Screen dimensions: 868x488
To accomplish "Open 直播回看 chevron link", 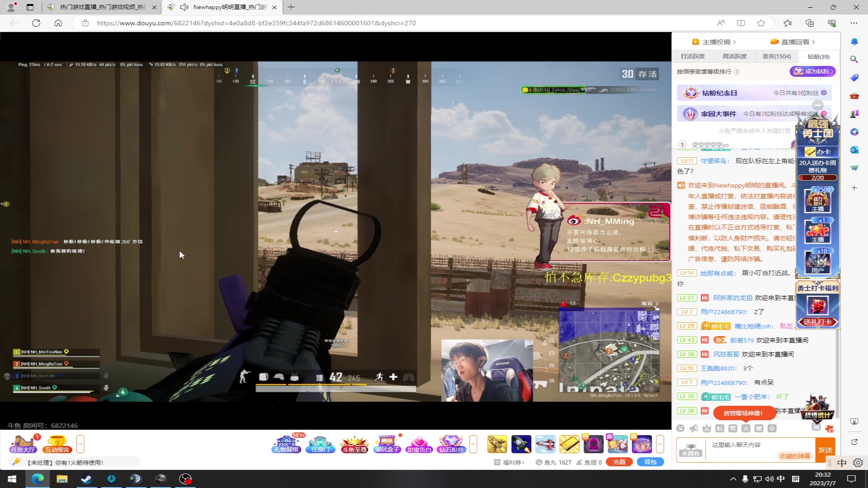I will pos(793,42).
